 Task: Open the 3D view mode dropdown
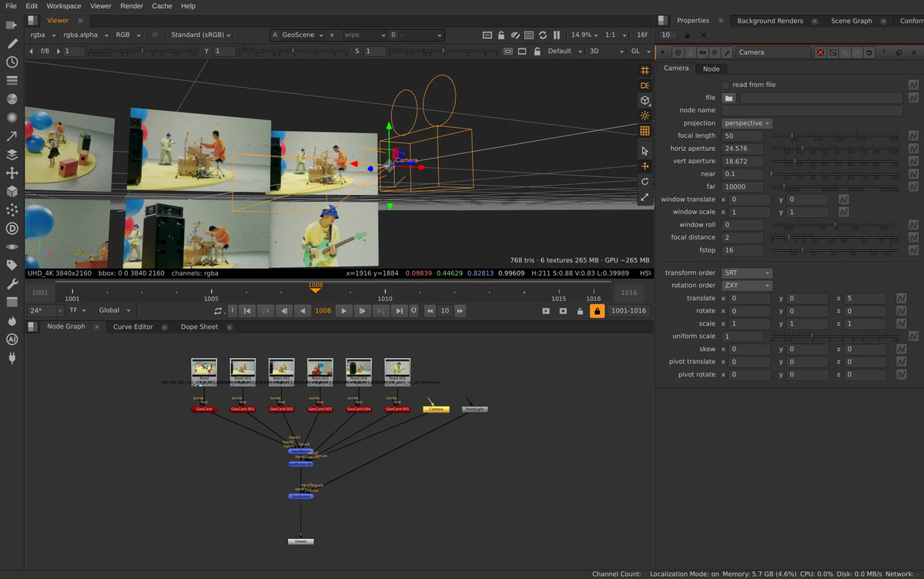pos(604,51)
